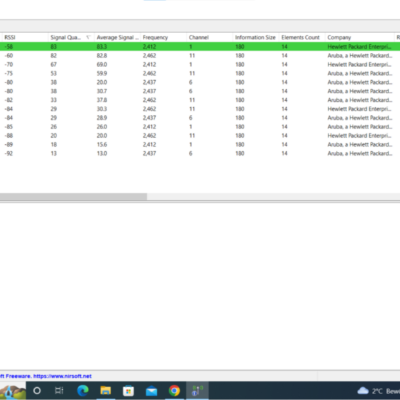
Task: Open Cortana circle icon on the taskbar
Action: tap(37, 390)
